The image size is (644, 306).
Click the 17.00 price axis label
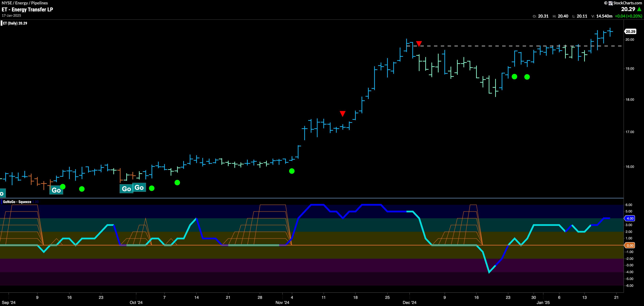(x=630, y=132)
